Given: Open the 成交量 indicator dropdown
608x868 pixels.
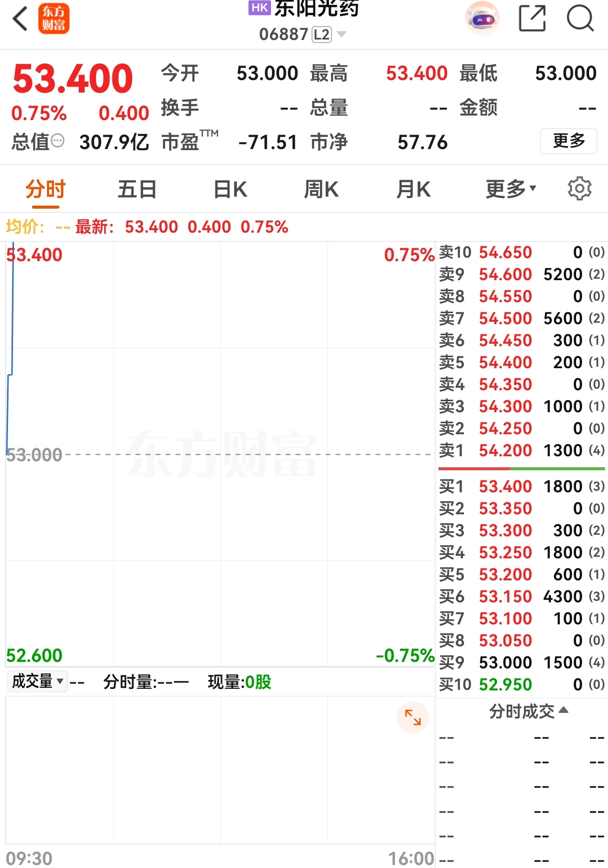Looking at the screenshot, I should 37,681.
